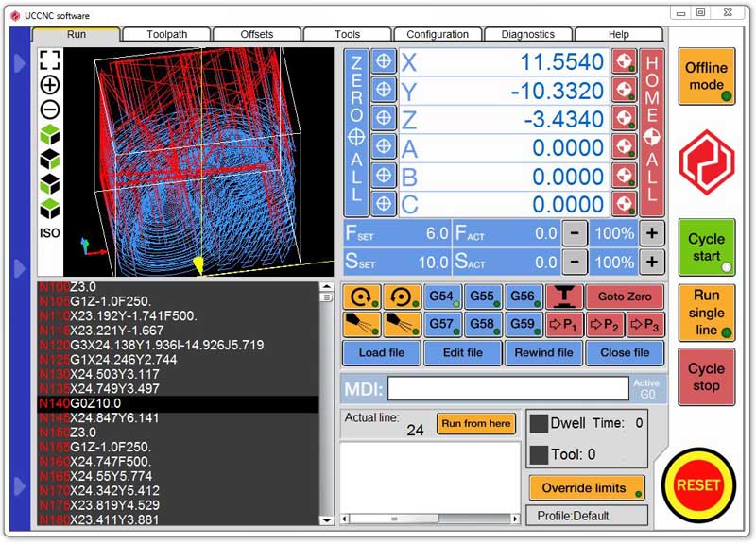Open the Diagnostics tab
Image resolution: width=756 pixels, height=544 pixels.
pos(528,34)
